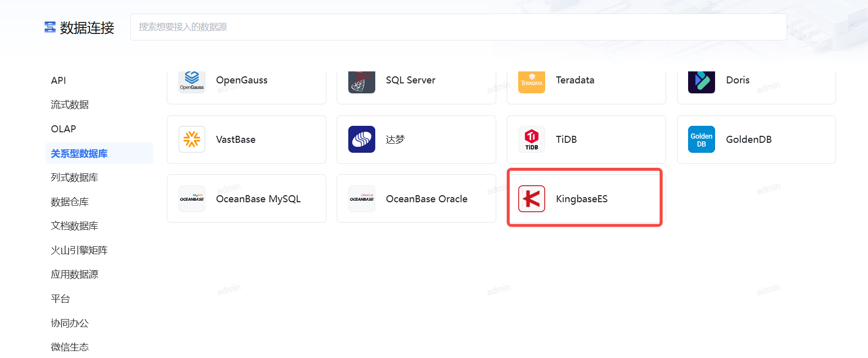The height and width of the screenshot is (358, 868).
Task: Click the OpenGauss database logo icon
Action: click(x=192, y=82)
